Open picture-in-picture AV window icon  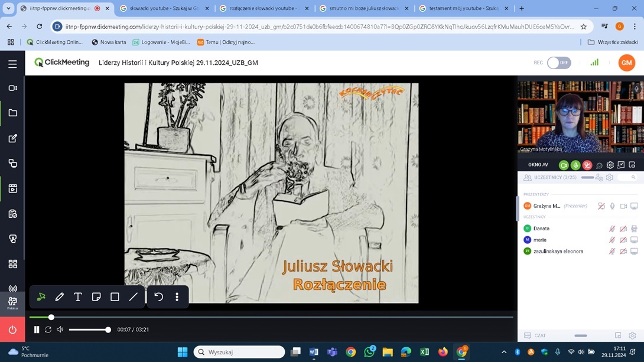632,165
